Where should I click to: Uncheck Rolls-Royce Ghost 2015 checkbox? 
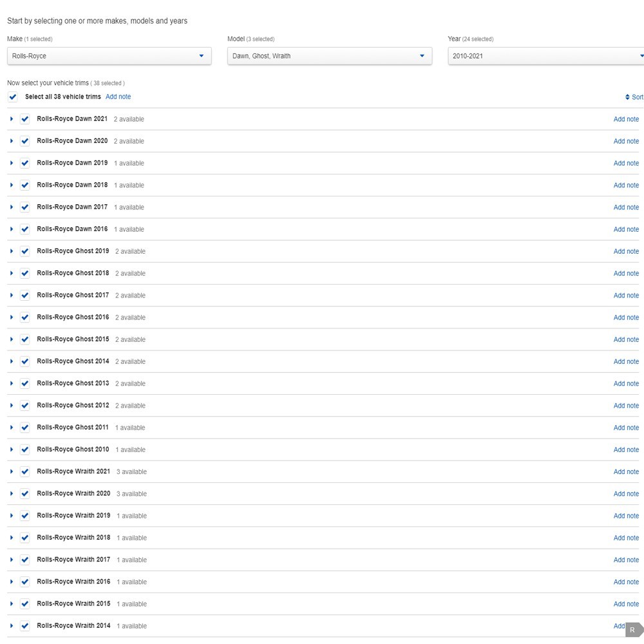[x=24, y=339]
